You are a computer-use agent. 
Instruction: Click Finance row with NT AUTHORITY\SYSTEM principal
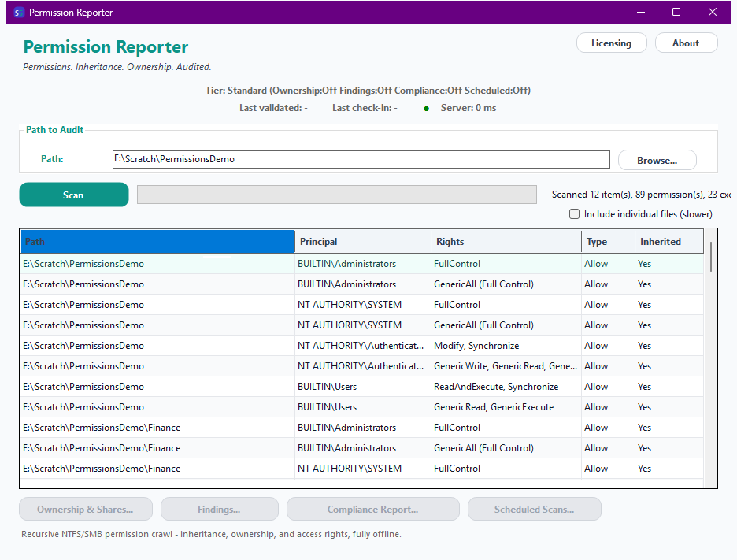361,469
